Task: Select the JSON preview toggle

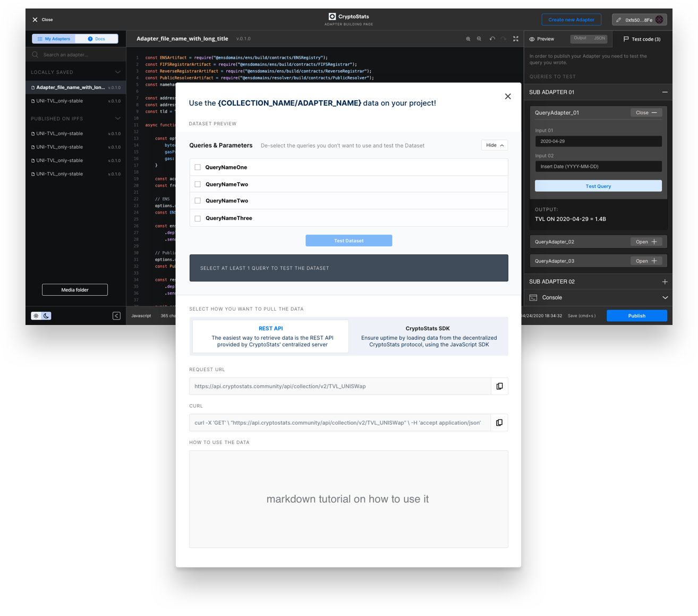Action: (x=599, y=38)
